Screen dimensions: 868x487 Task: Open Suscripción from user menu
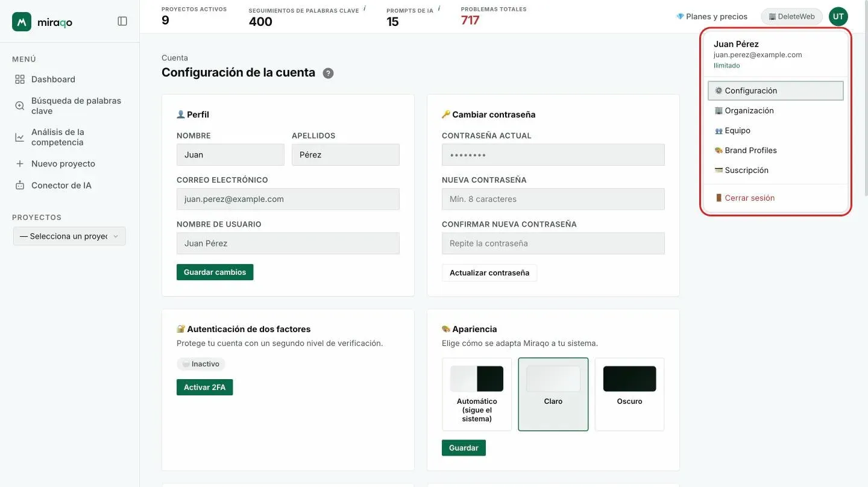(776, 170)
